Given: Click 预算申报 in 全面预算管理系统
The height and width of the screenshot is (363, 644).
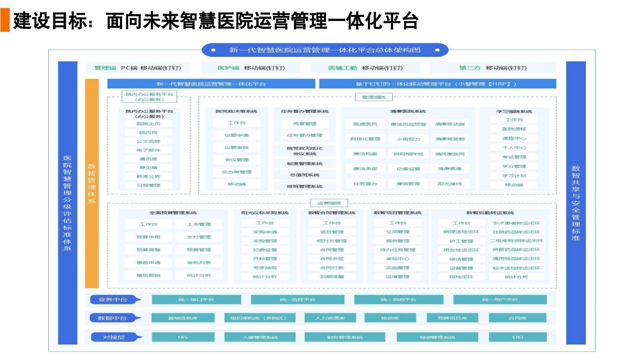Looking at the screenshot, I should (x=148, y=237).
